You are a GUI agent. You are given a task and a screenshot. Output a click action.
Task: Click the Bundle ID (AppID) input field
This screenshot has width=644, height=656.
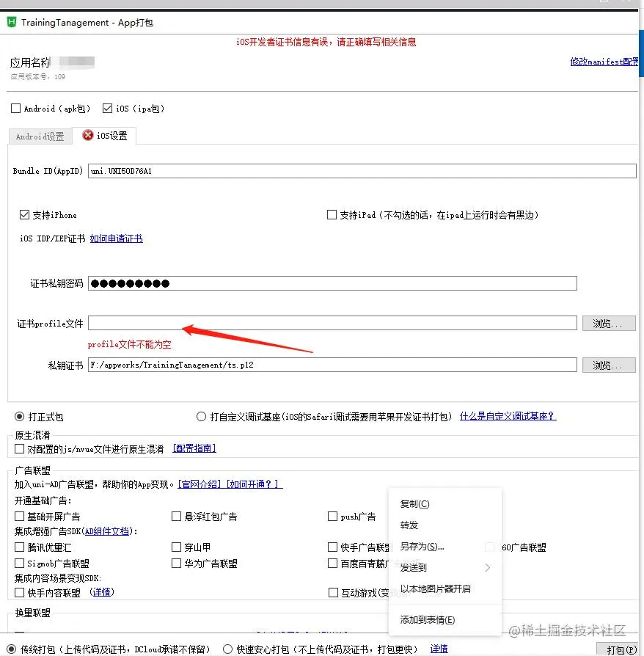[362, 171]
